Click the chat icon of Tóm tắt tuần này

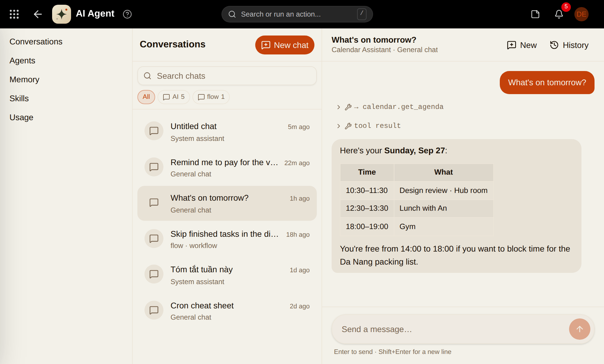pyautogui.click(x=154, y=274)
